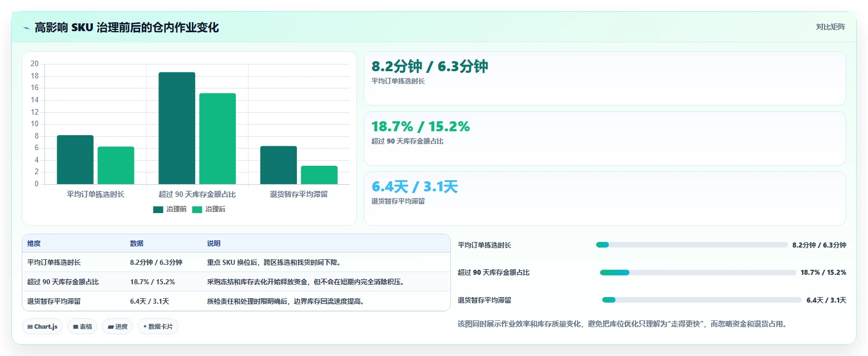Click the 对比矩阵 label in the header
The image size is (868, 356).
[830, 27]
